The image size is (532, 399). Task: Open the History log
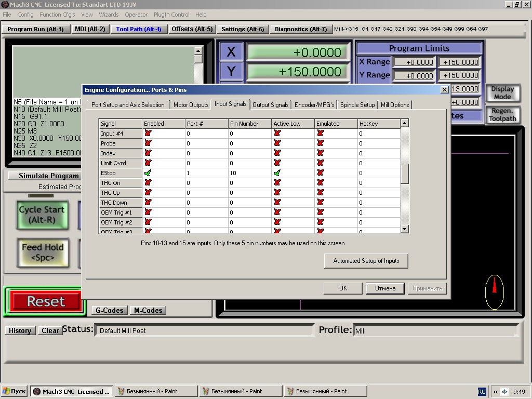tap(20, 330)
